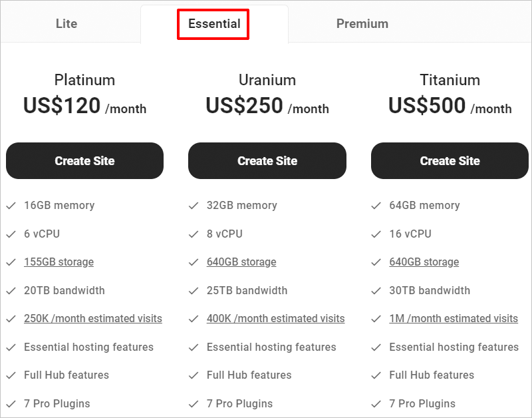Open the 640GB storage link under Uranium
532x418 pixels.
point(241,262)
